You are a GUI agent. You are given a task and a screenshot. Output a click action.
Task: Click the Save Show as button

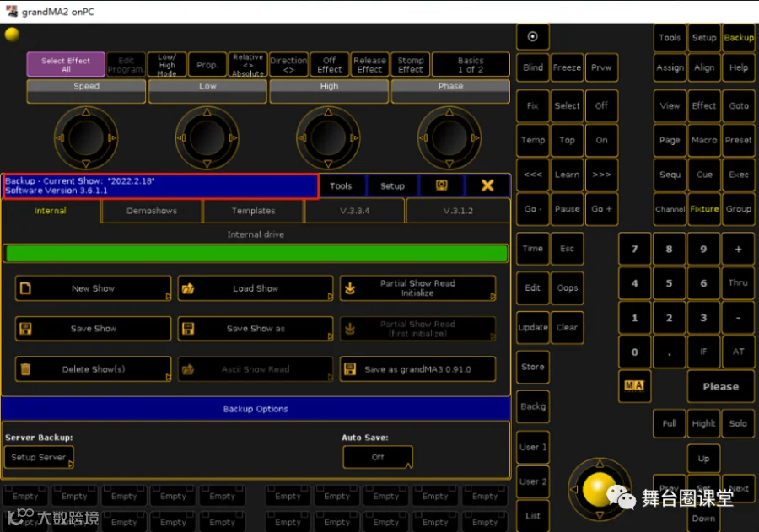256,329
